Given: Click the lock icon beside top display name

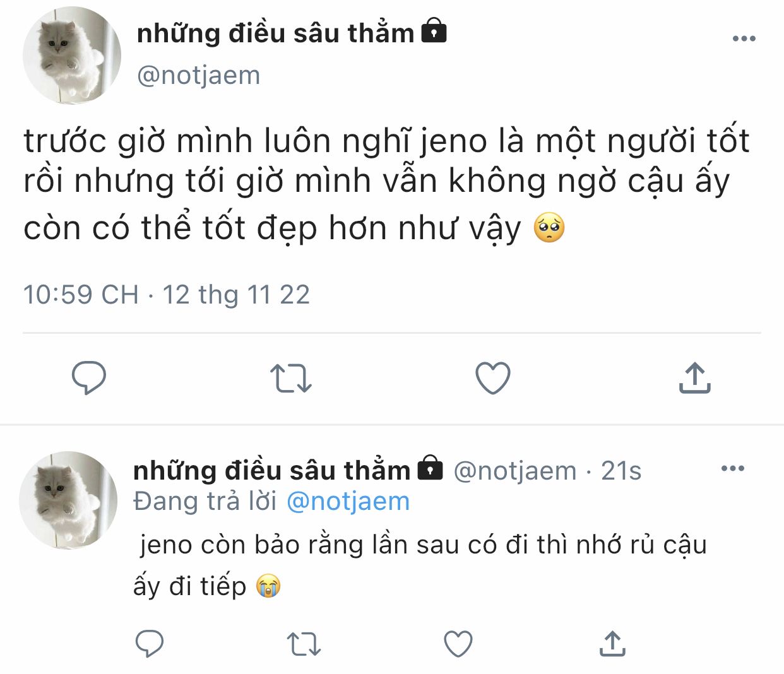Looking at the screenshot, I should point(434,31).
